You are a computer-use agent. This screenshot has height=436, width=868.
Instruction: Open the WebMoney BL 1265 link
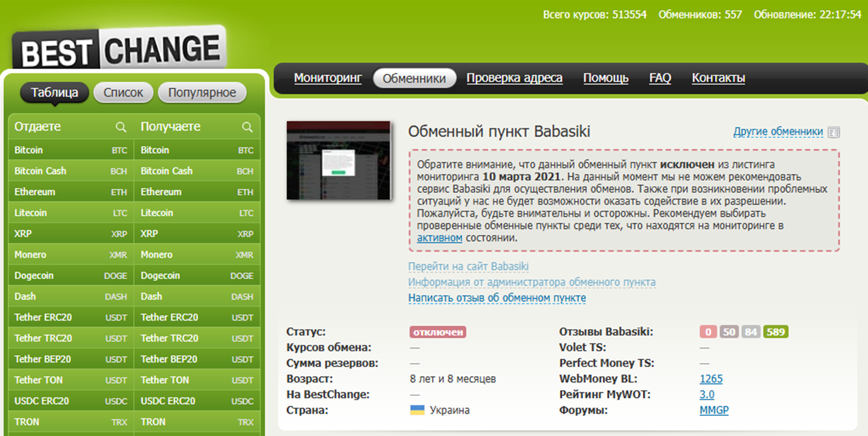click(711, 379)
